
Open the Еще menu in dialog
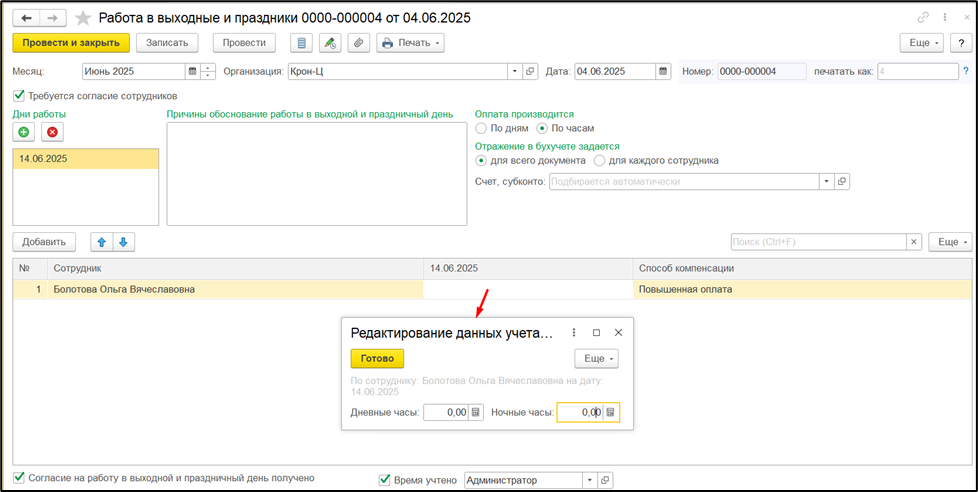click(597, 359)
